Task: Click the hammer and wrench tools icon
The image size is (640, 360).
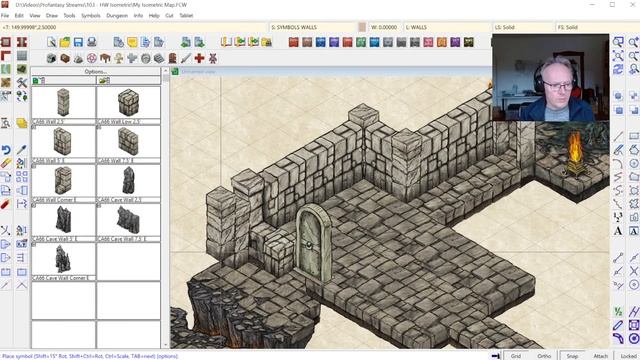Action: point(22,82)
